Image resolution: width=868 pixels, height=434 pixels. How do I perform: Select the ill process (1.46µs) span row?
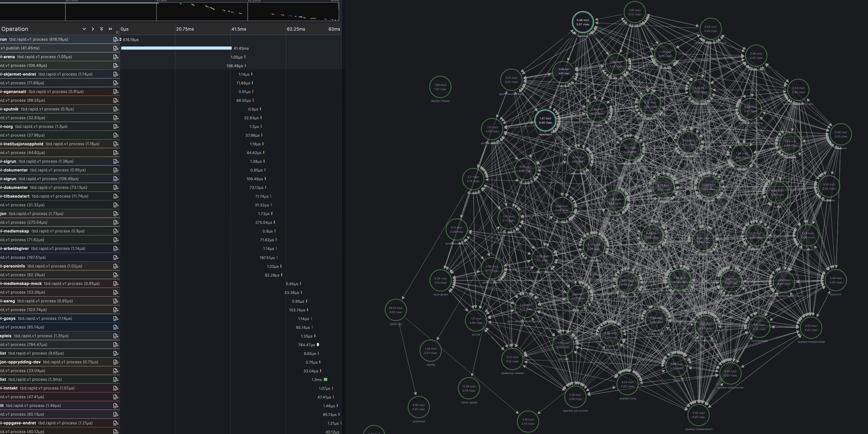(x=60, y=406)
